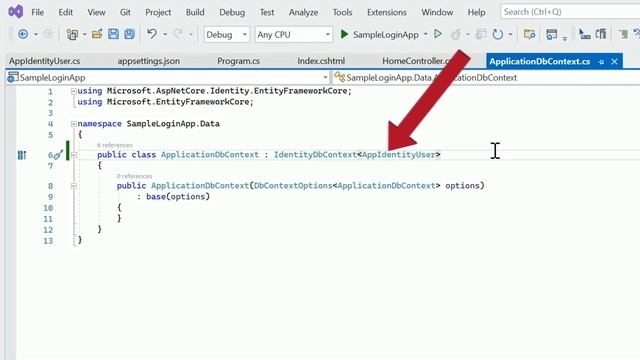Click the Open File folder icon
640x360 pixels.
pos(97,34)
